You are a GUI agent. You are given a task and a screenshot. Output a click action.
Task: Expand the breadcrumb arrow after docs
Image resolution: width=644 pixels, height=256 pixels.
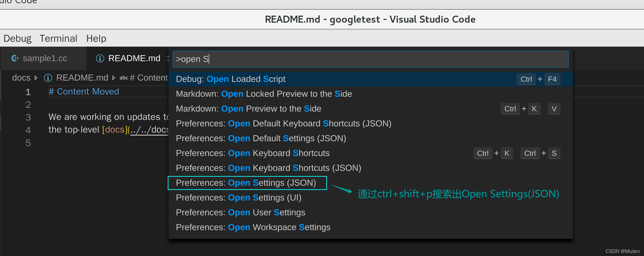tap(36, 78)
